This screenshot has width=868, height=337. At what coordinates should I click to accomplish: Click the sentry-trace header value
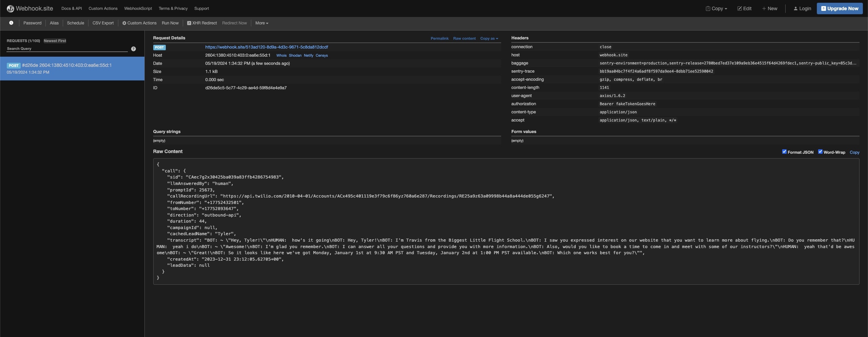pyautogui.click(x=656, y=71)
